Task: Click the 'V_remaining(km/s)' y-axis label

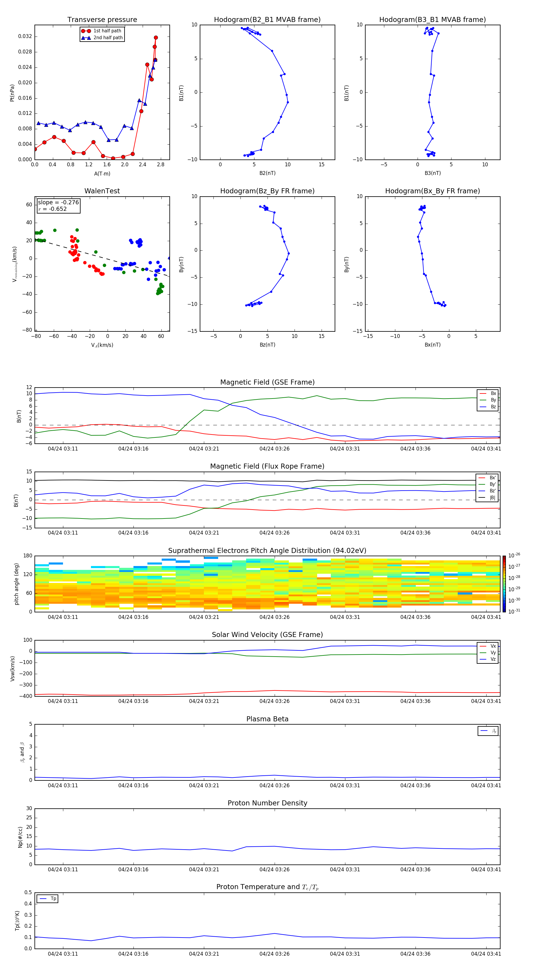Action: point(15,264)
